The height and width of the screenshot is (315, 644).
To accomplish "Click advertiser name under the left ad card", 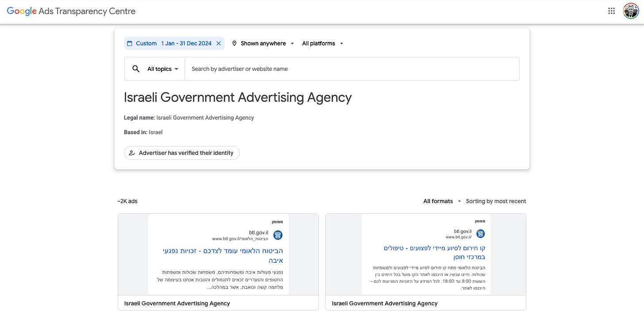I will coord(177,303).
